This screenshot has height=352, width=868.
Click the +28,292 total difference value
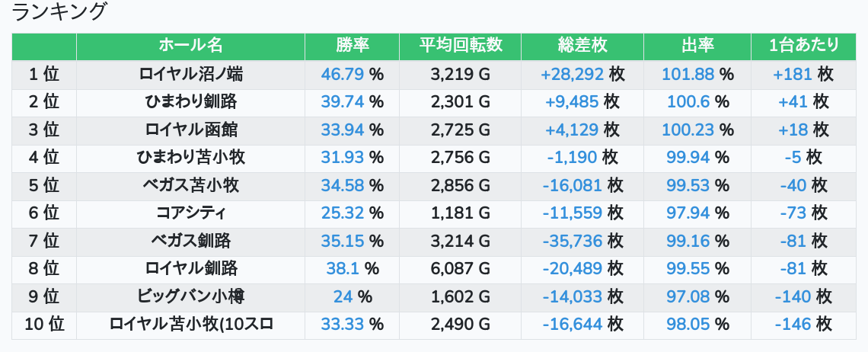pos(572,74)
